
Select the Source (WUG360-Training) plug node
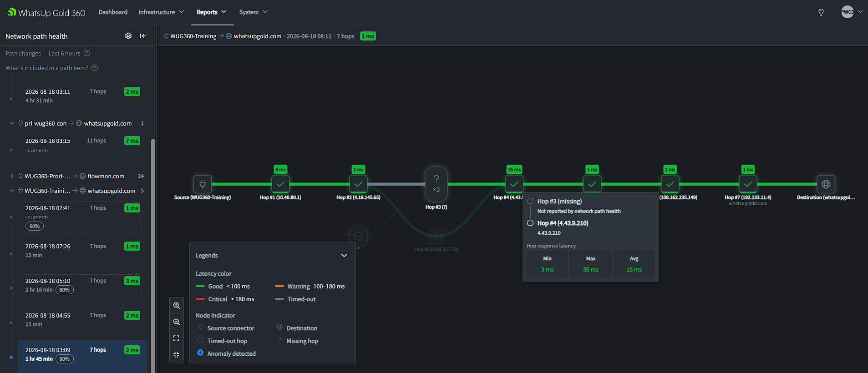(203, 184)
